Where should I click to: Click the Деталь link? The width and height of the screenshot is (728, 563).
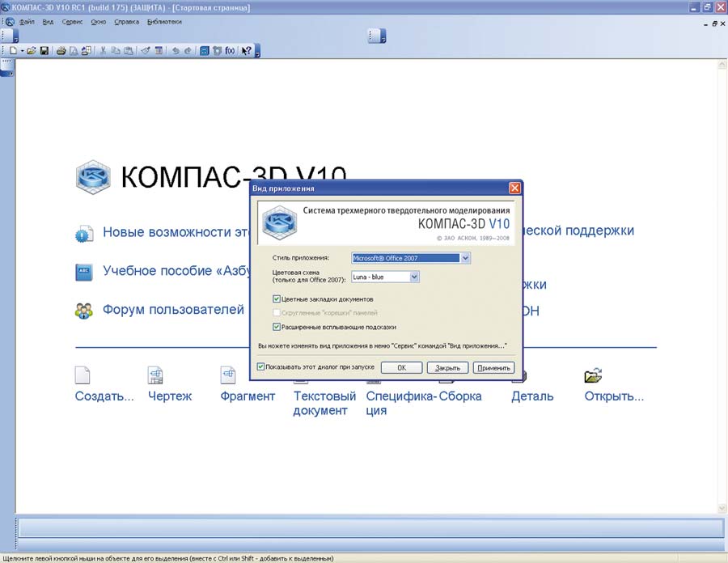click(x=532, y=396)
